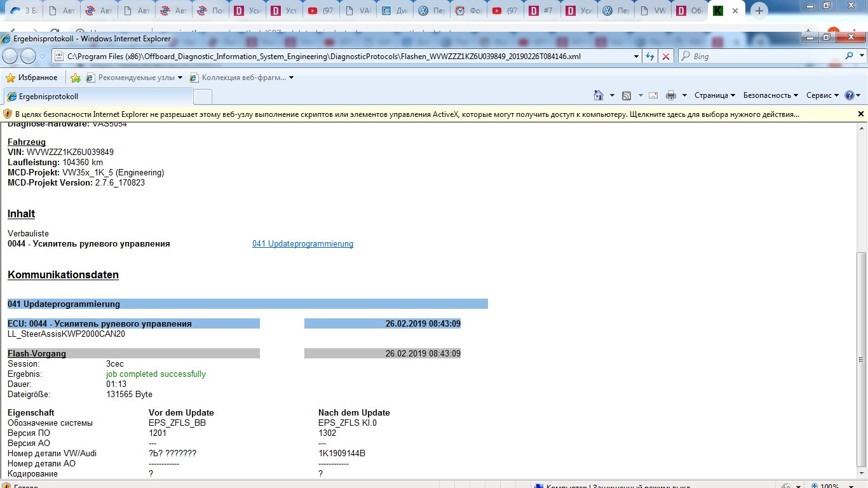Screen dimensions: 868x488
Task: Click the read mail envelope icon
Action: 653,95
